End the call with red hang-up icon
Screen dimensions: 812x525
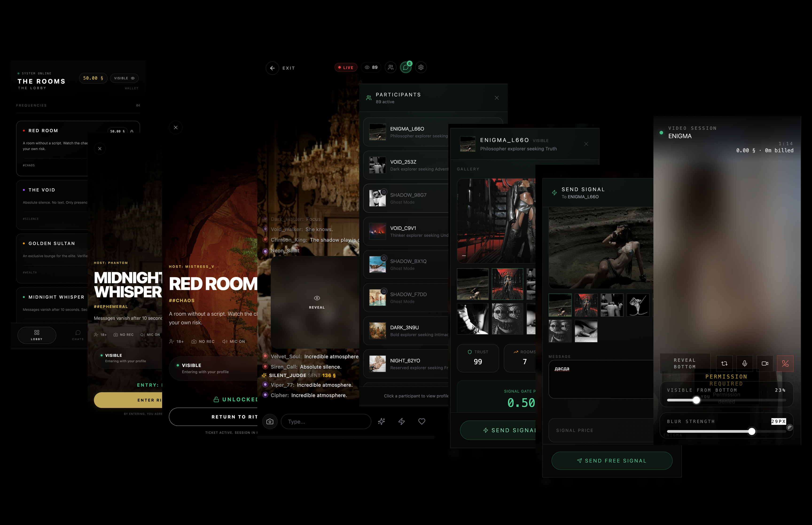[785, 363]
